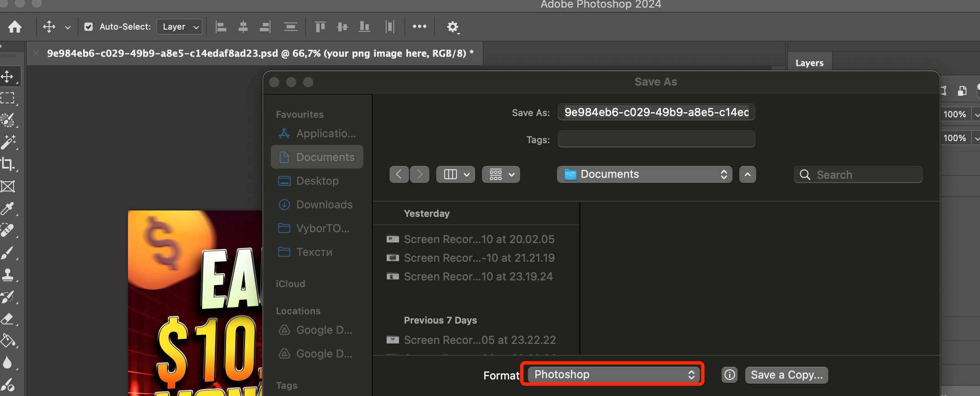Screen dimensions: 980x396
Task: Select the Eyedropper tool
Action: [8, 208]
